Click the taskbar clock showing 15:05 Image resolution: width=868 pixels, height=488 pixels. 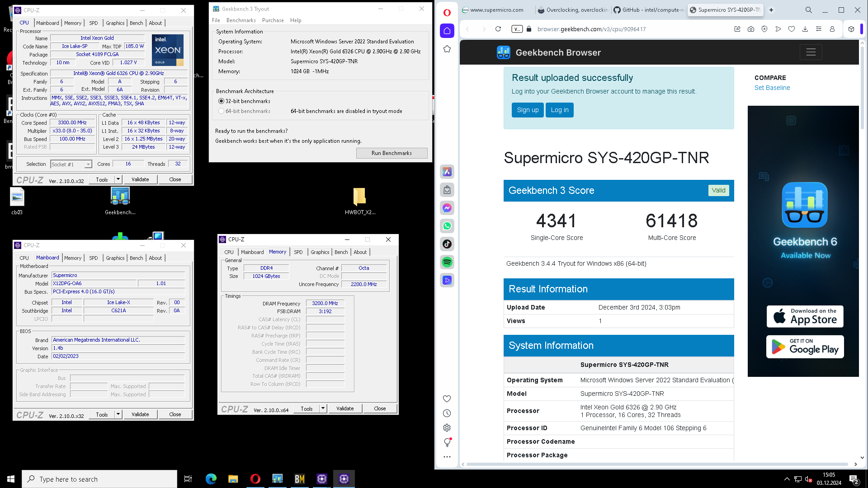point(829,479)
